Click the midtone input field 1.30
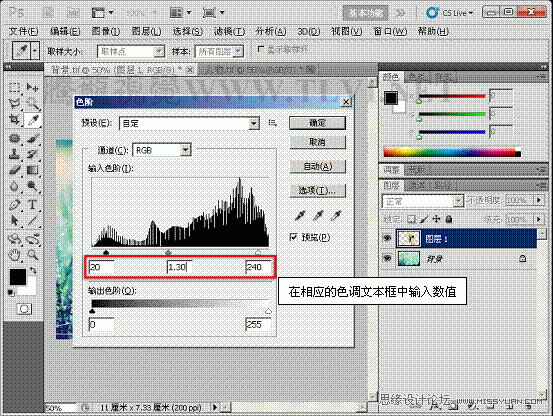 pyautogui.click(x=179, y=267)
